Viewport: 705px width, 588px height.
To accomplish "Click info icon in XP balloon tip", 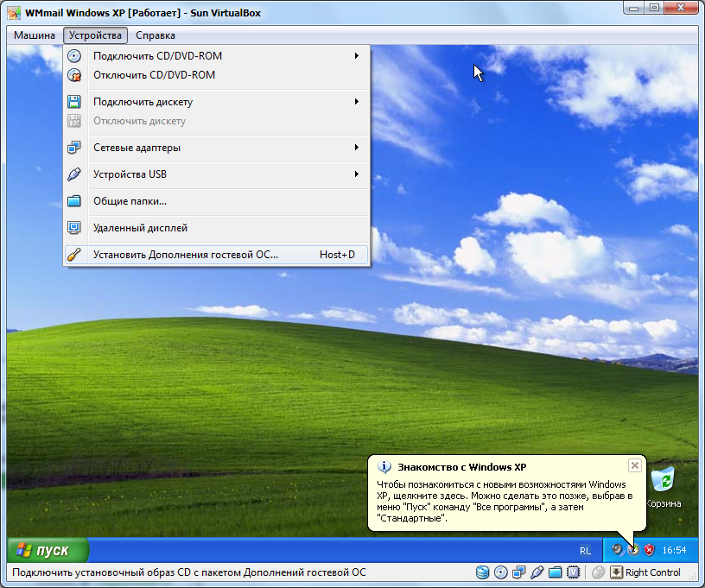I will point(384,467).
